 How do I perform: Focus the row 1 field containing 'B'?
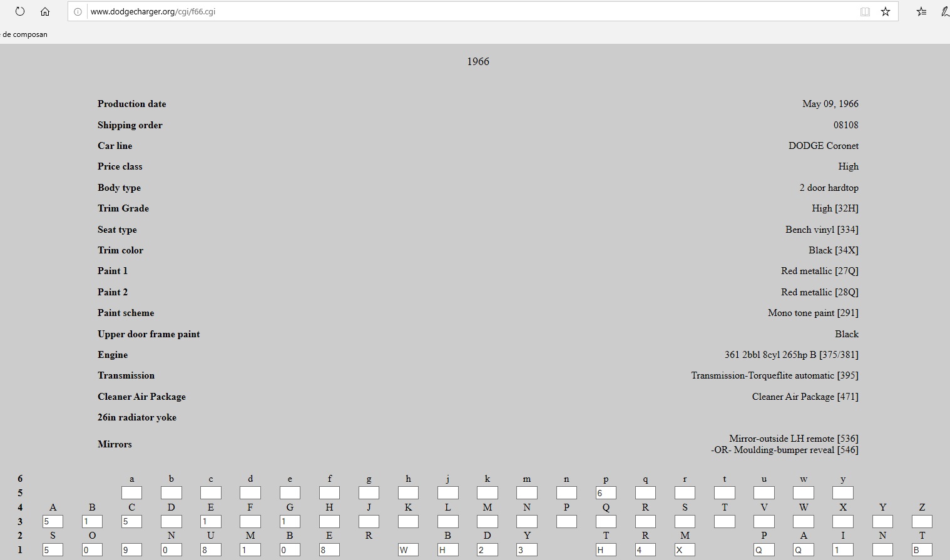click(922, 550)
